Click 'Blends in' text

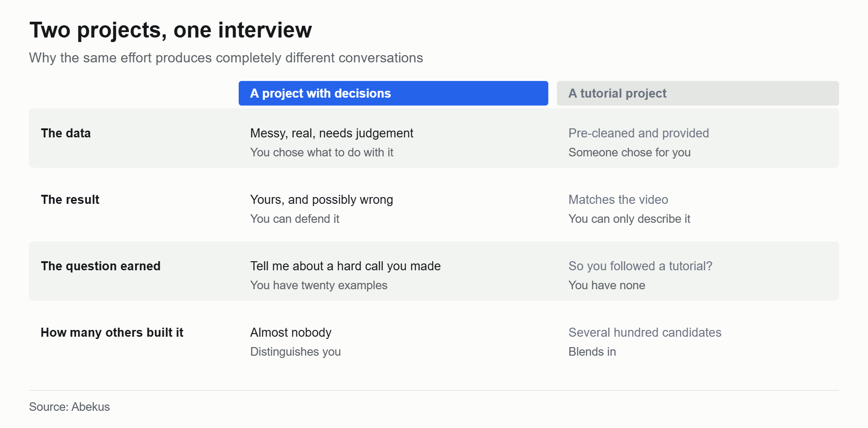pyautogui.click(x=592, y=352)
